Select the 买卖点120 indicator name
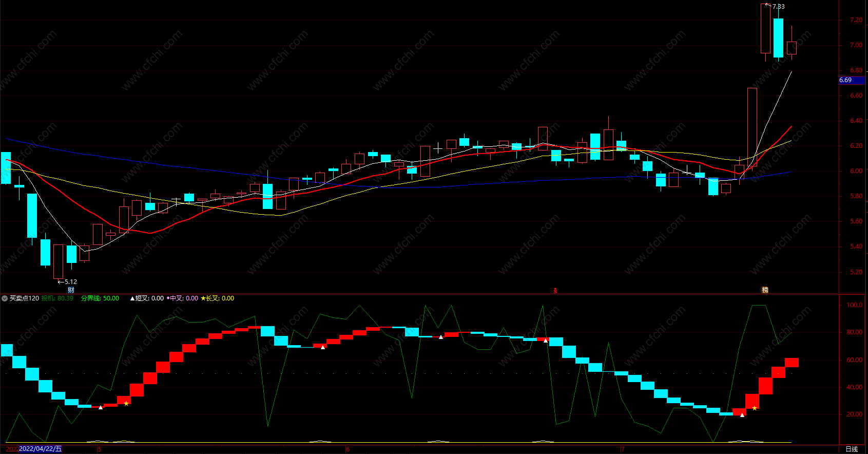This screenshot has width=868, height=454. pyautogui.click(x=24, y=298)
